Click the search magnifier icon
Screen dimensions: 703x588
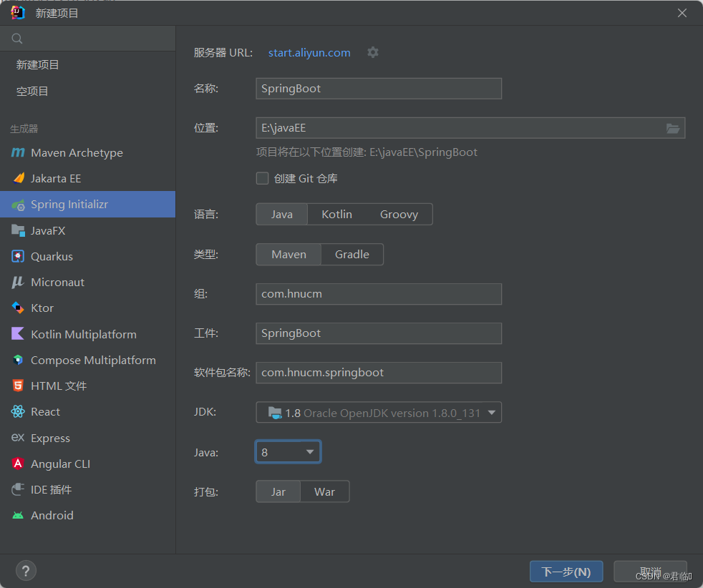17,39
